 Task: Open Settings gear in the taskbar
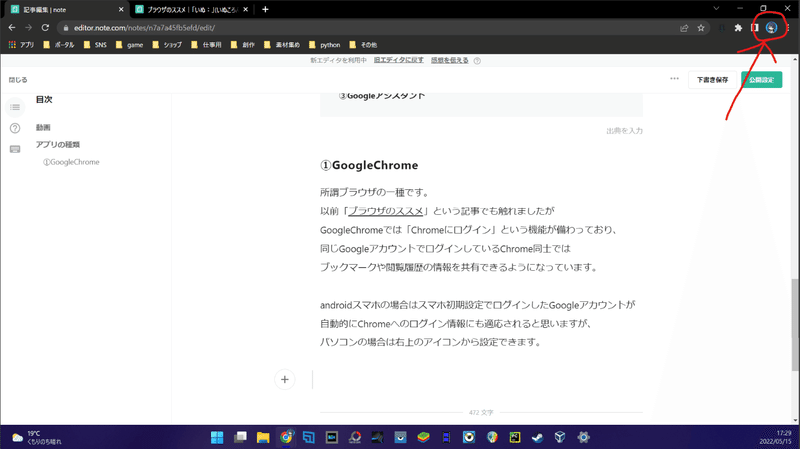(x=584, y=437)
